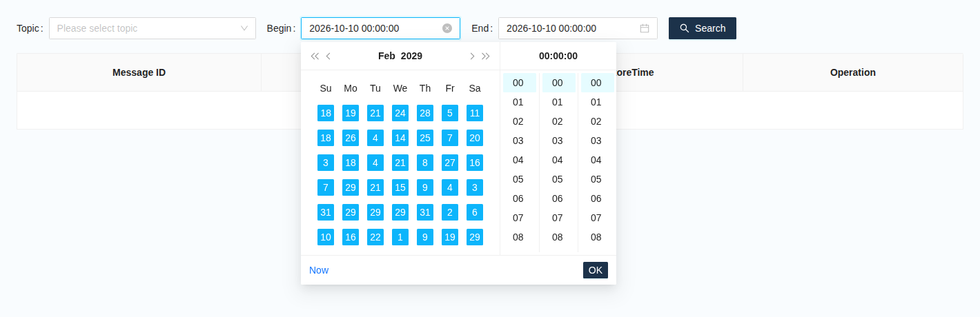This screenshot has height=317, width=980.
Task: Click the End field label
Action: coord(480,28)
